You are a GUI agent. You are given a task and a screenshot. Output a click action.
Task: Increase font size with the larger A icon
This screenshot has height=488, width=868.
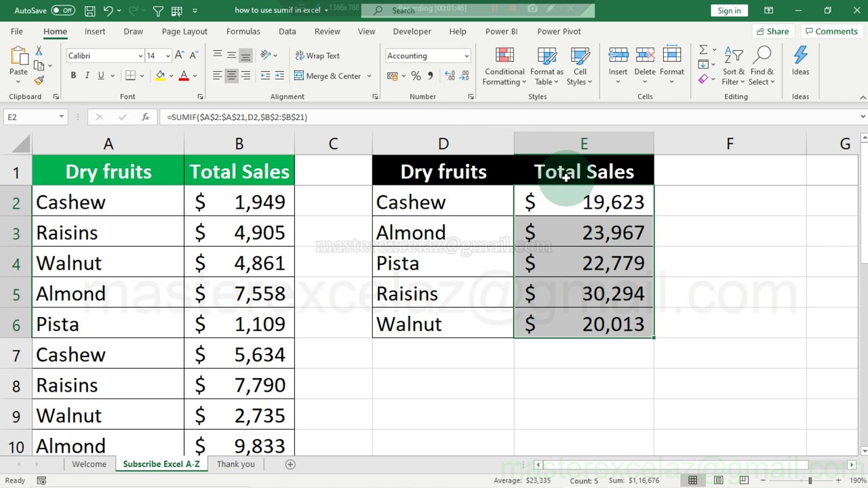click(x=179, y=56)
